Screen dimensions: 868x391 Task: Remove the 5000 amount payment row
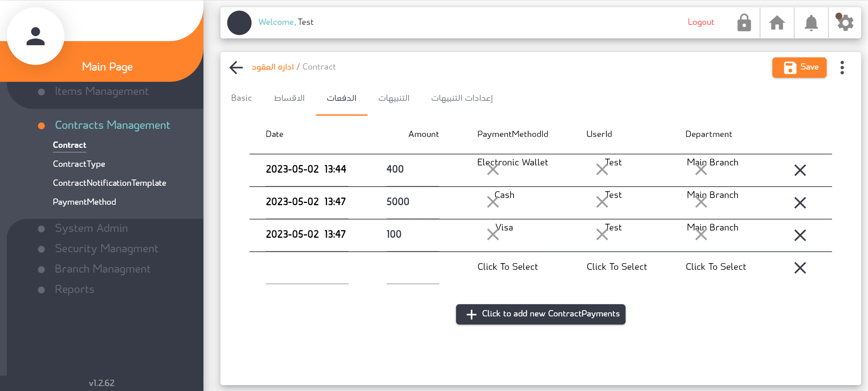800,203
